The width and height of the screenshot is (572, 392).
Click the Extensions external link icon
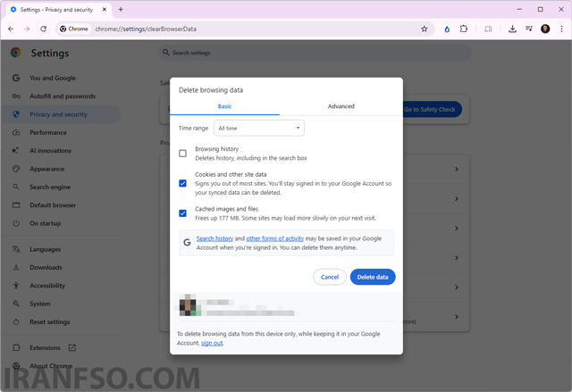pos(72,347)
